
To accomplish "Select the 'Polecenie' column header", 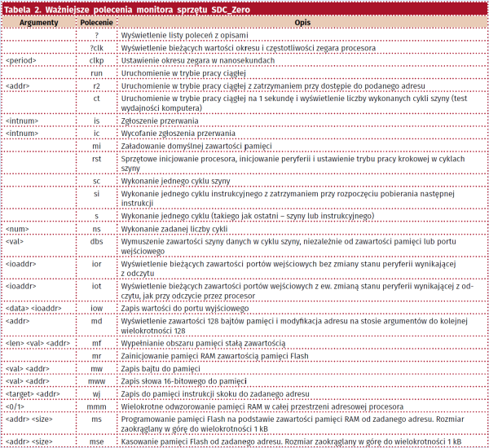I will (96, 24).
